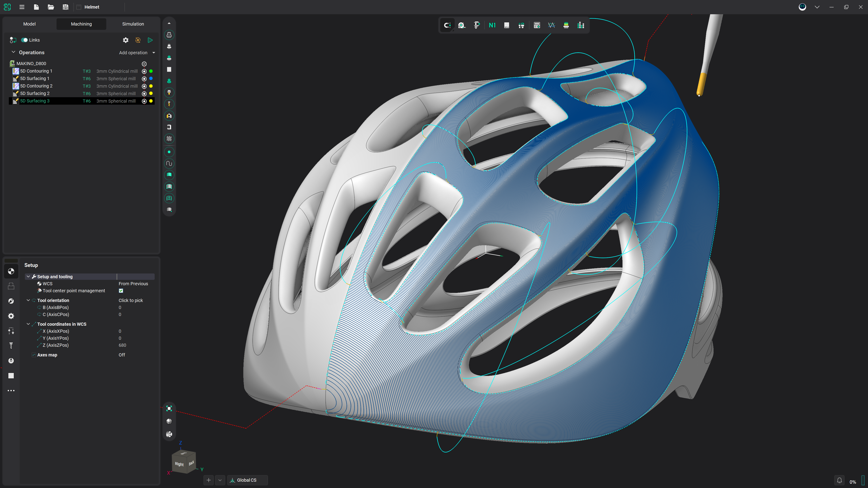Viewport: 868px width, 488px height.
Task: Click the N1 G-code icon in the toolbar
Action: click(x=492, y=25)
